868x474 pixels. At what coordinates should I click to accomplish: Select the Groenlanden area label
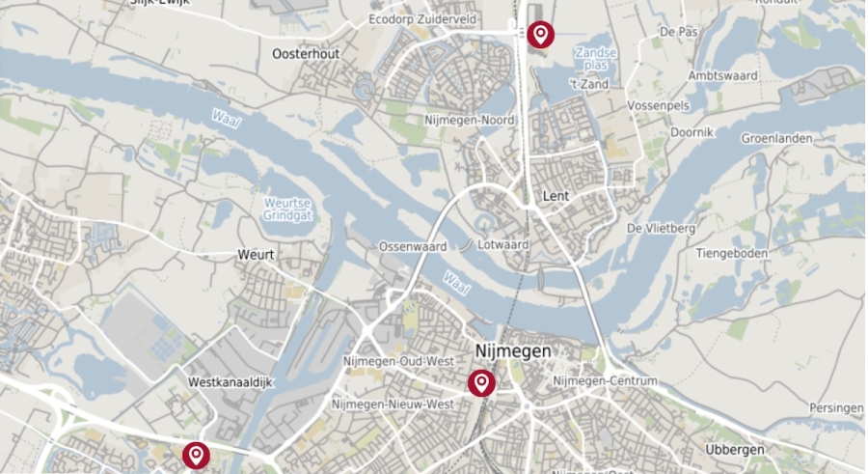click(776, 139)
